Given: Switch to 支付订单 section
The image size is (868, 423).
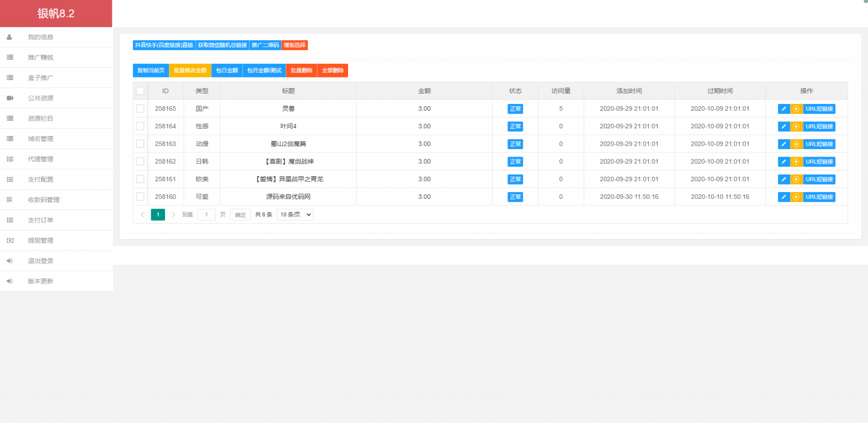Looking at the screenshot, I should tap(41, 220).
